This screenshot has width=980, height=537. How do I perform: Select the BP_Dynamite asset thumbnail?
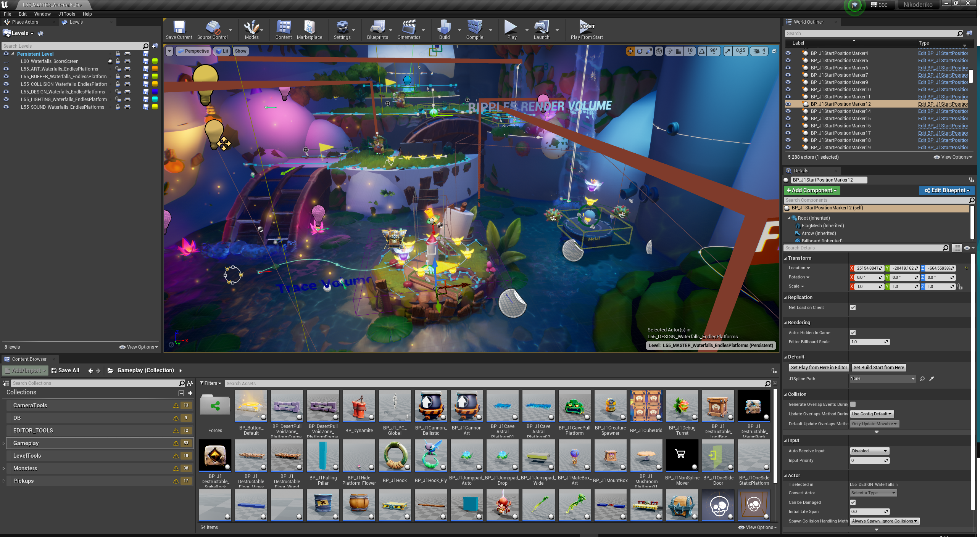point(359,406)
